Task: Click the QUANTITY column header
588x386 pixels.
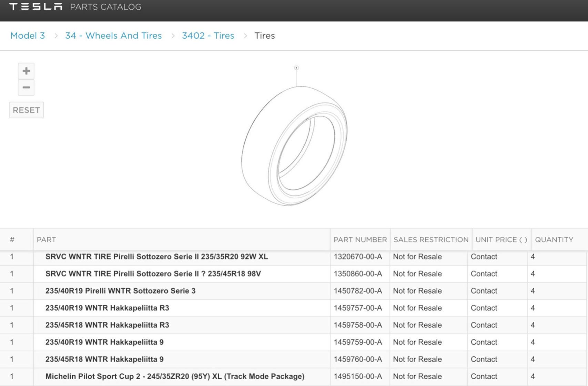Action: pyautogui.click(x=554, y=240)
